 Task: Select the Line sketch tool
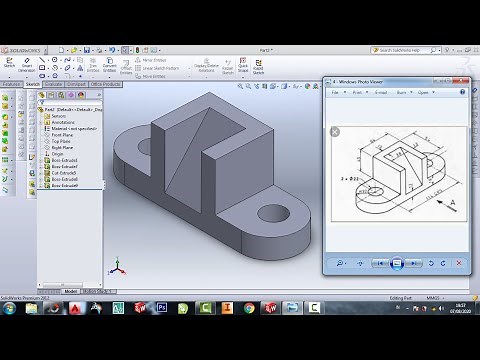[x=42, y=60]
